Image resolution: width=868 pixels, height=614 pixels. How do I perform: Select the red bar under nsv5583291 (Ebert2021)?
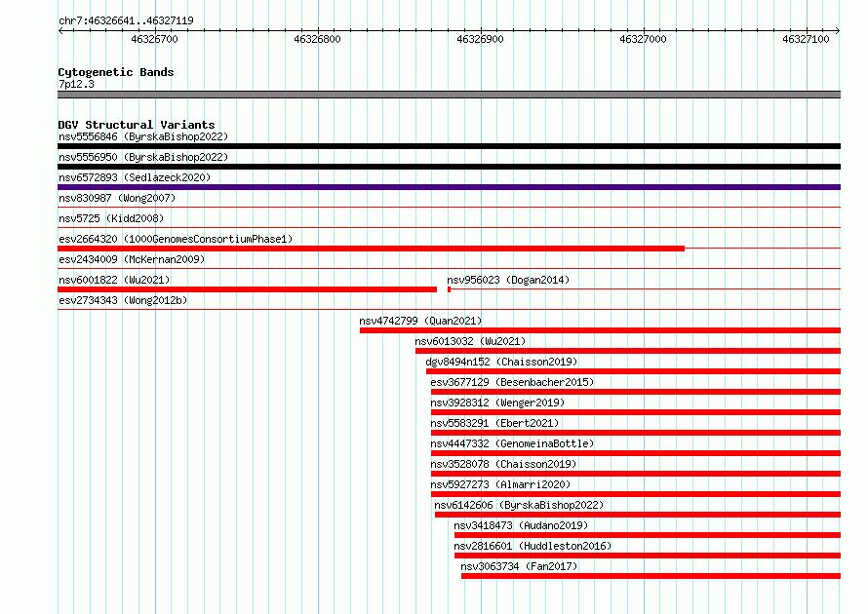click(x=636, y=433)
